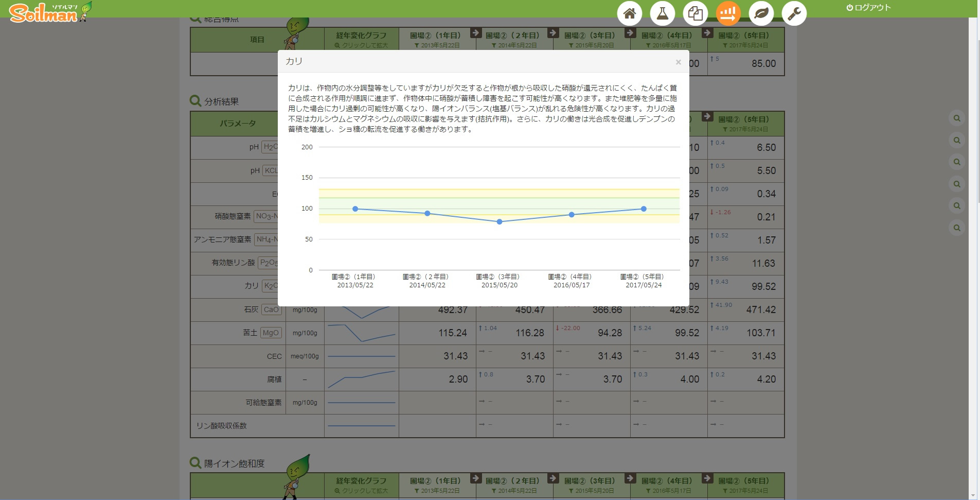Click the MgO tag in 苦土 row

271,333
